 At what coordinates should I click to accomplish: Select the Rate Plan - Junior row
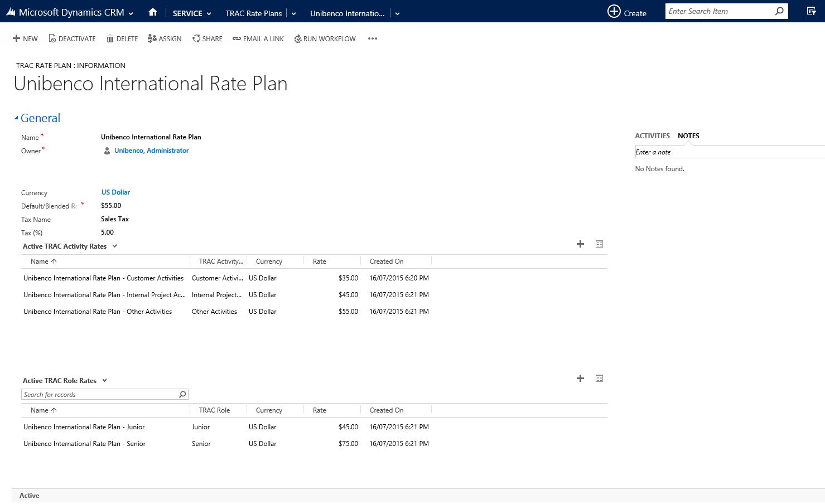pos(314,427)
